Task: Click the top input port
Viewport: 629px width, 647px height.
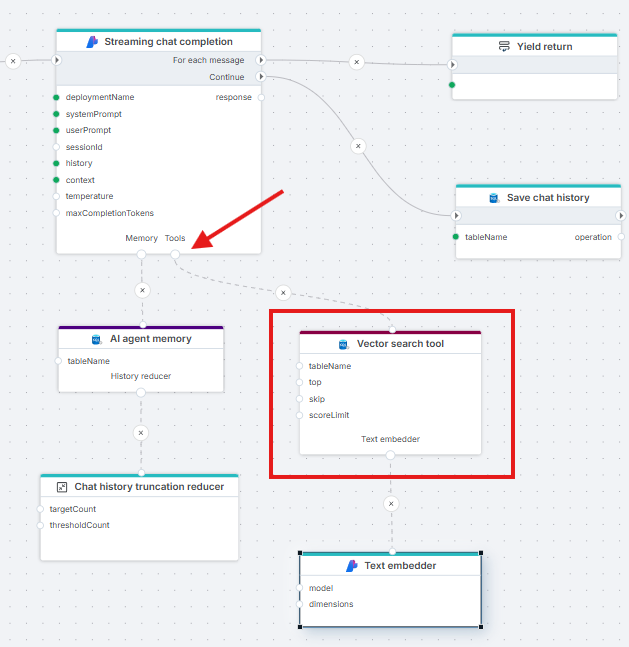Action: click(x=300, y=383)
